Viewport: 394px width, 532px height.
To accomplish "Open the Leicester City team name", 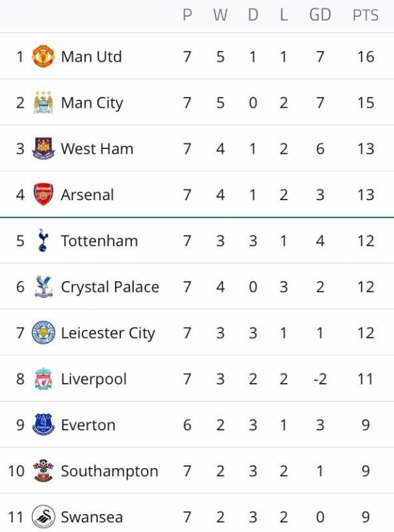I will [x=108, y=333].
